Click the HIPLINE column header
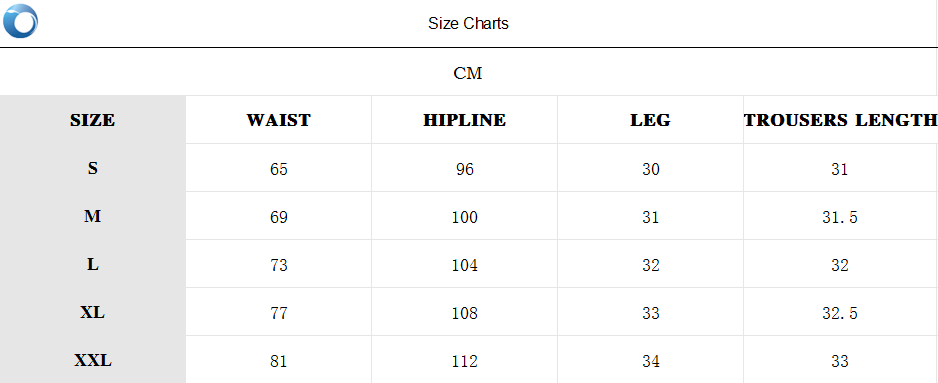This screenshot has width=938, height=383. (465, 120)
